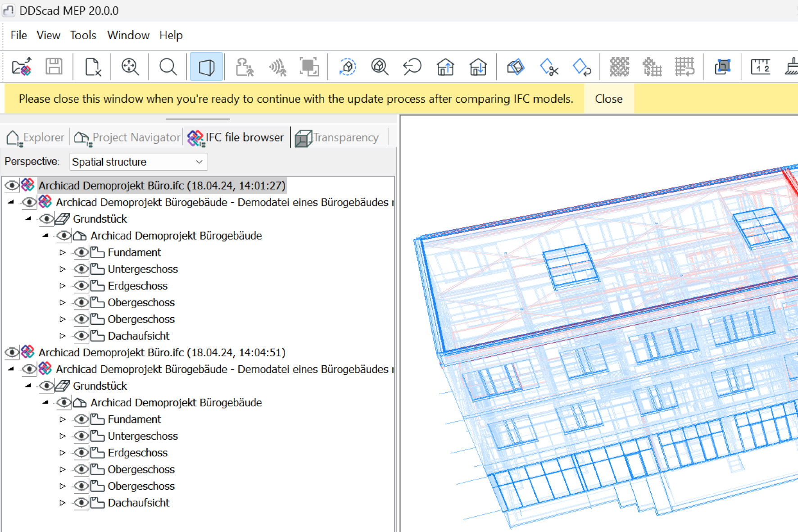This screenshot has width=798, height=532.
Task: Switch to the Project Navigator tab
Action: 127,137
